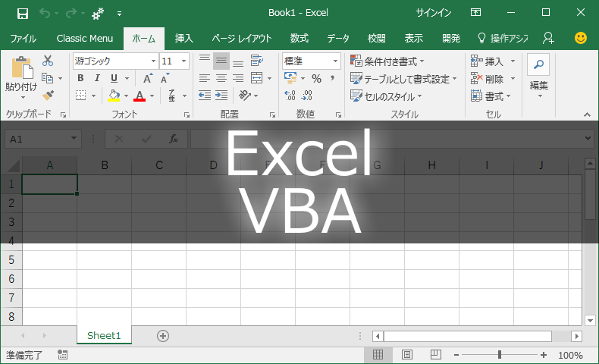
Task: Toggle Bold formatting
Action: 80,78
